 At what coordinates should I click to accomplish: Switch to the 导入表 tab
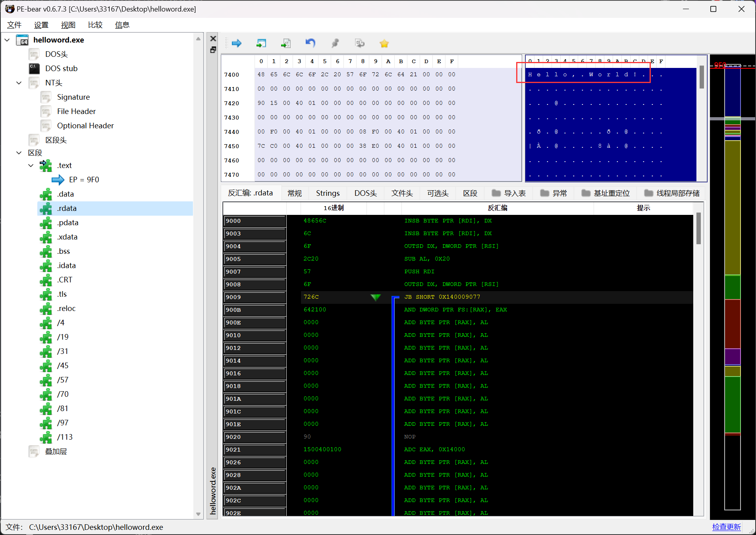click(509, 193)
